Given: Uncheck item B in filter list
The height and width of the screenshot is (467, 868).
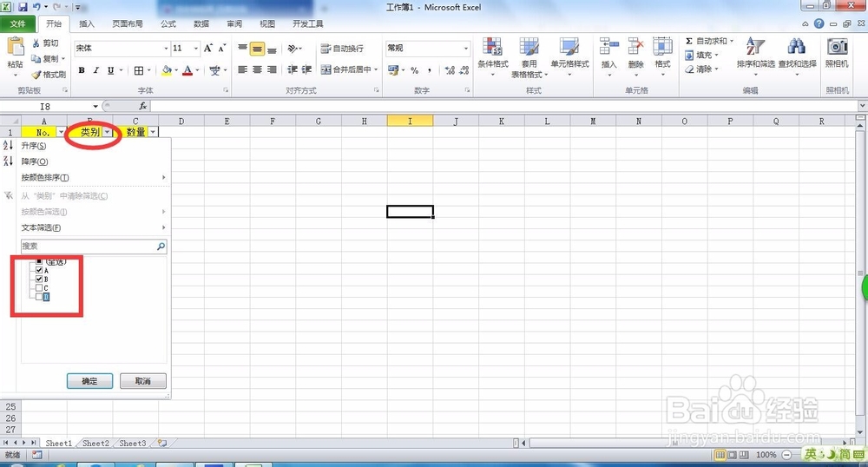Looking at the screenshot, I should (39, 280).
